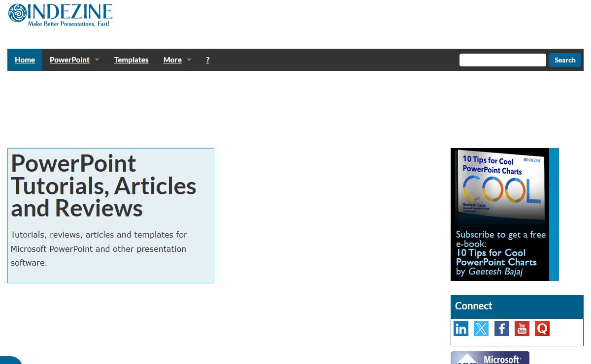Screen dimensions: 591x364
Task: Click the Connect section header
Action: 517,306
